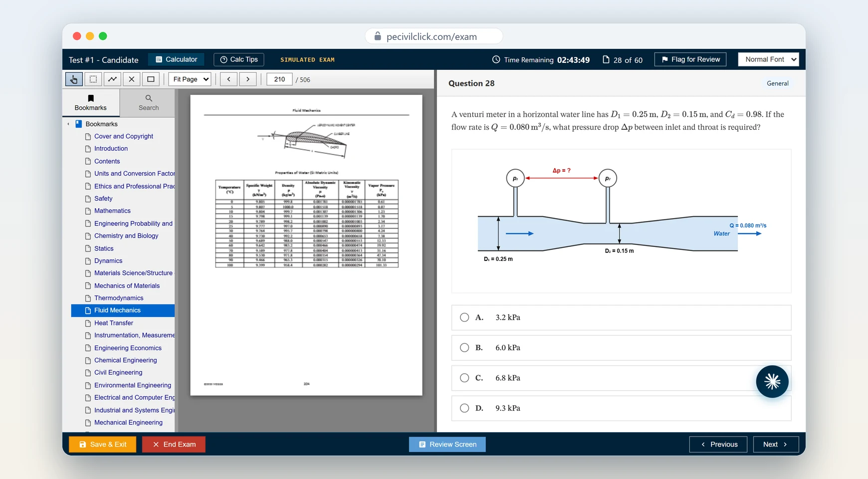Screen dimensions: 868x479
Task: Switch to the Search panel tab
Action: [148, 103]
